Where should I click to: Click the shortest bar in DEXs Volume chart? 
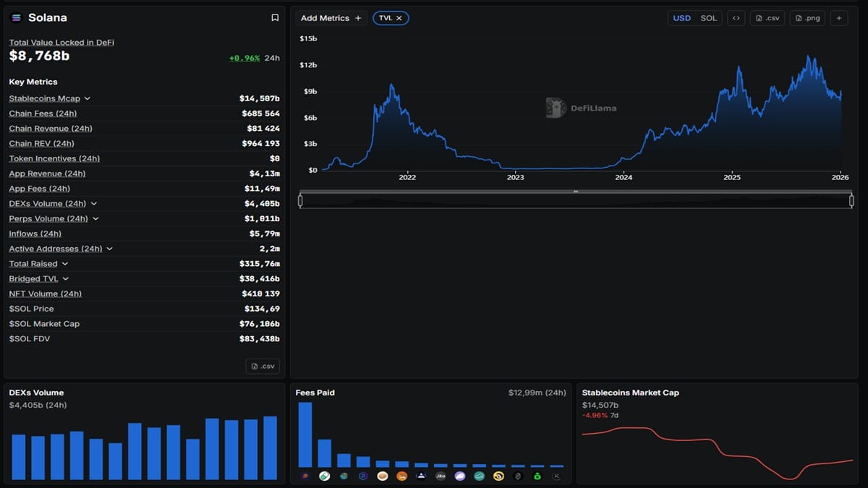115,461
